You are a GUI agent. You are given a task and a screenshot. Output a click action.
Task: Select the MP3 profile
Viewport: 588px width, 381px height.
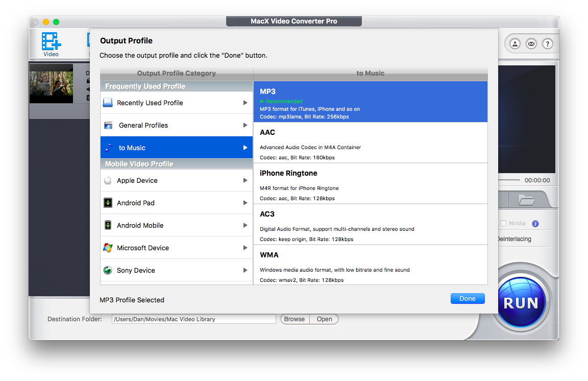point(371,102)
